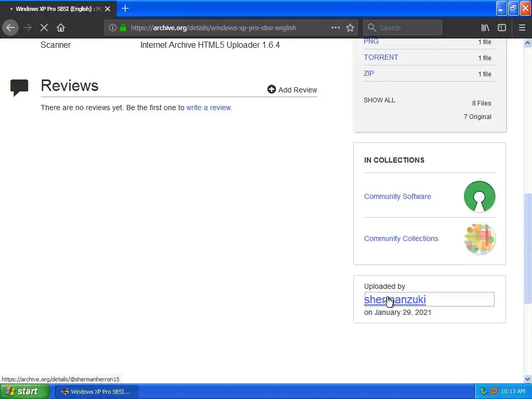Select the Windows XP Pro SBSI taskbar button
Screen dimensions: 532x399
pos(96,392)
